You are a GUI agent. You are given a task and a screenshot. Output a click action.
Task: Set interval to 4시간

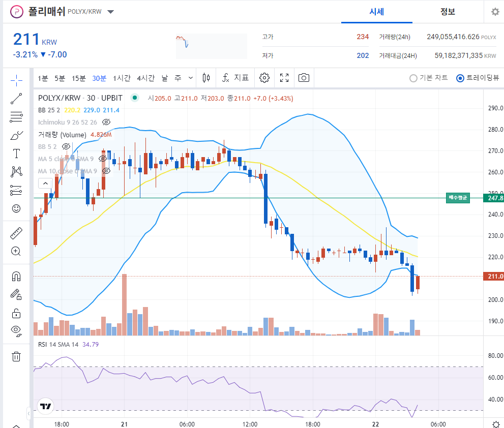coord(146,78)
